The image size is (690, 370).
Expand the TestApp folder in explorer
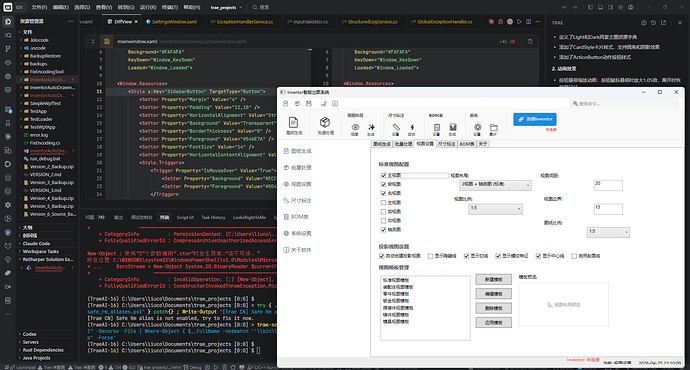tap(38, 111)
